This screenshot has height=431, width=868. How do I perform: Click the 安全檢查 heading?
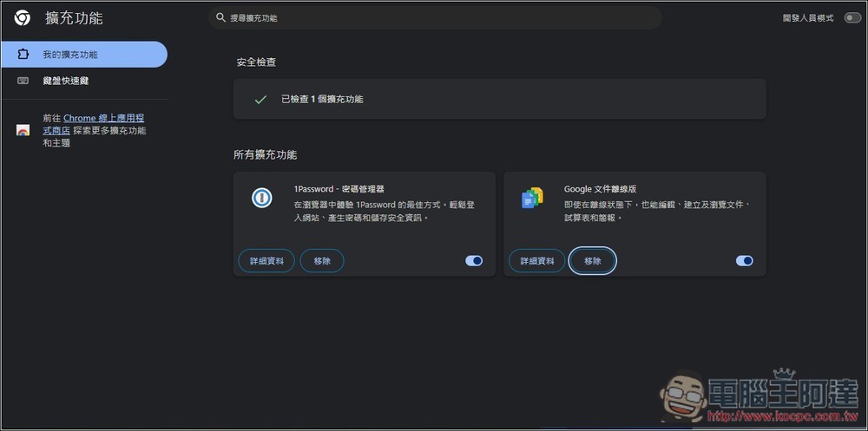[x=256, y=62]
